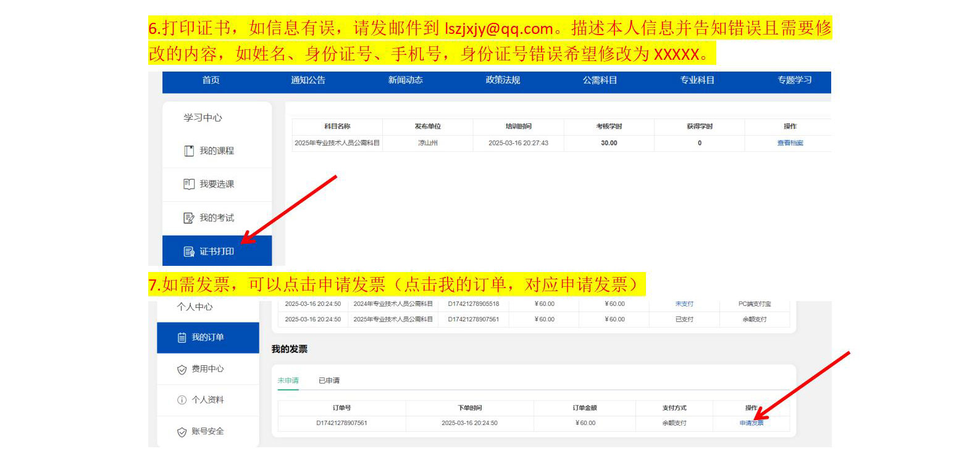The height and width of the screenshot is (454, 980).
Task: Select 政策法规 from the top navigation
Action: 503,80
